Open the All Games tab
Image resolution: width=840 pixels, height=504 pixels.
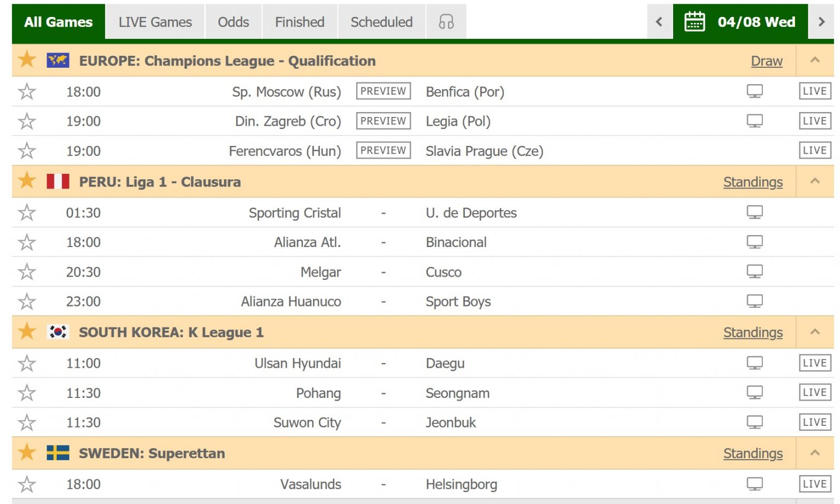[x=59, y=22]
